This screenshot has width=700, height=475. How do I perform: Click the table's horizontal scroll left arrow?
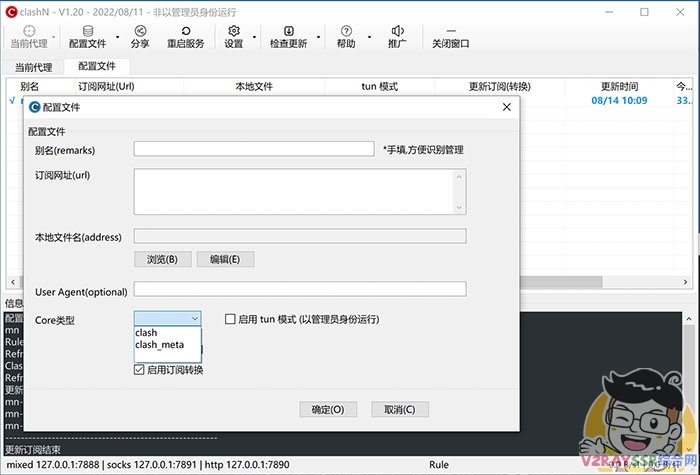pyautogui.click(x=12, y=282)
